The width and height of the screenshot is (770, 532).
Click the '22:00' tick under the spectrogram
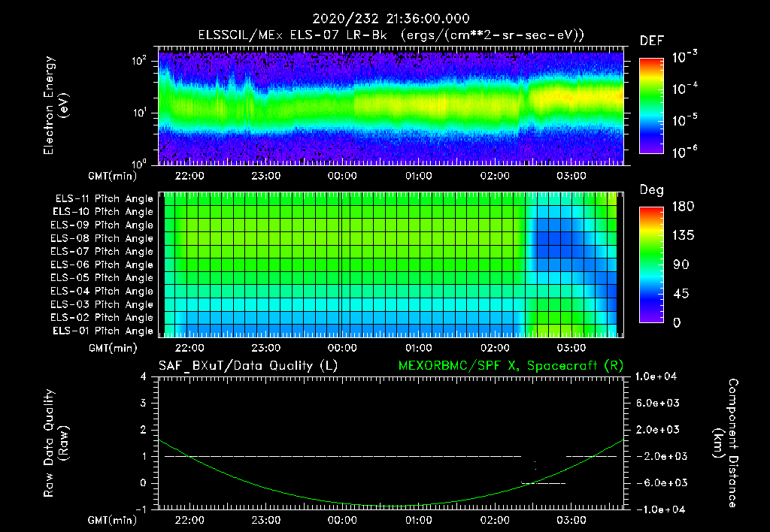tap(189, 176)
